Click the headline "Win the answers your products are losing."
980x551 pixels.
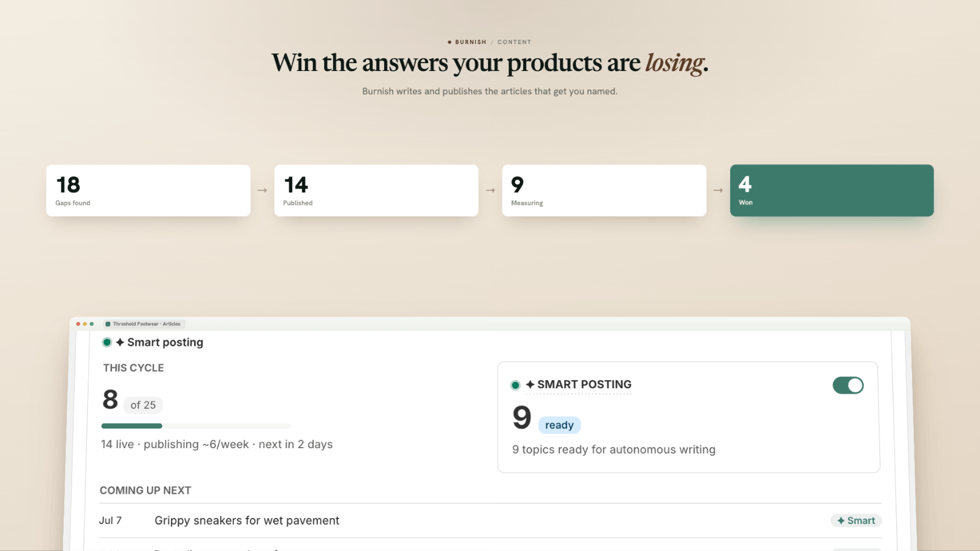pyautogui.click(x=490, y=63)
